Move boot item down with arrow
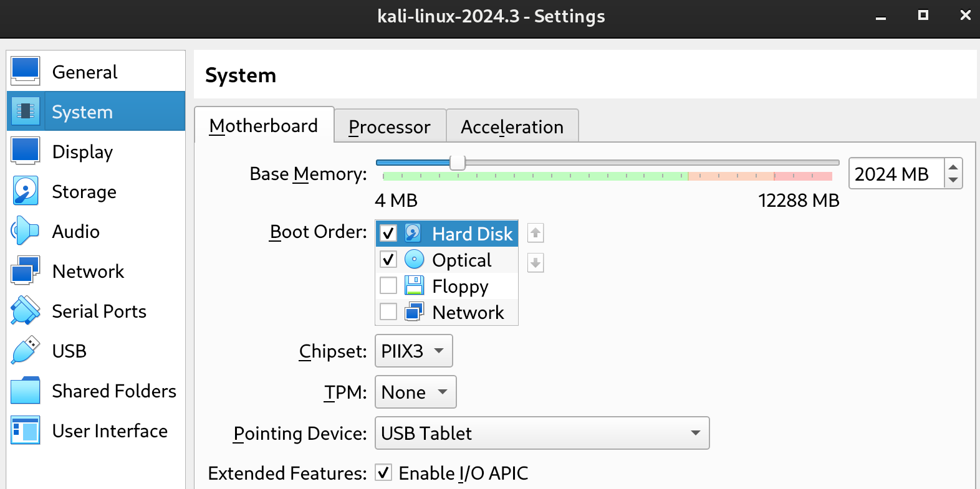The height and width of the screenshot is (489, 980). point(536,262)
